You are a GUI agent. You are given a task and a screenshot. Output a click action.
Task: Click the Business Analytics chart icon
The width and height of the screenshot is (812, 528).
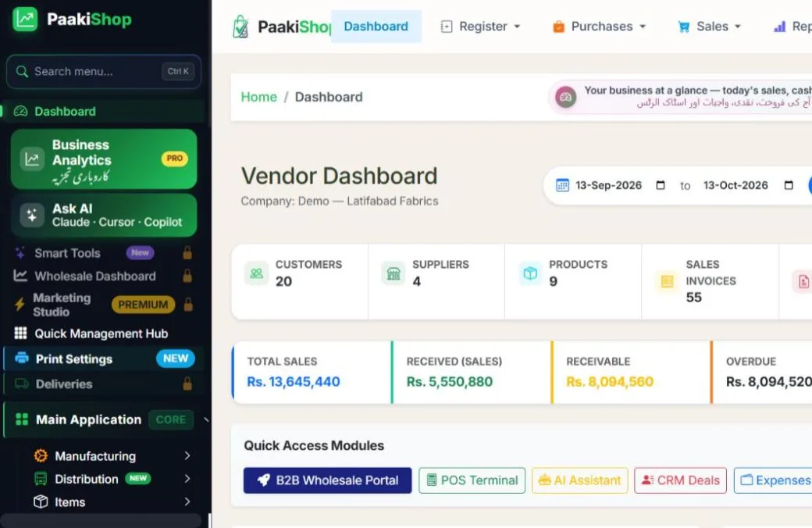(32, 159)
